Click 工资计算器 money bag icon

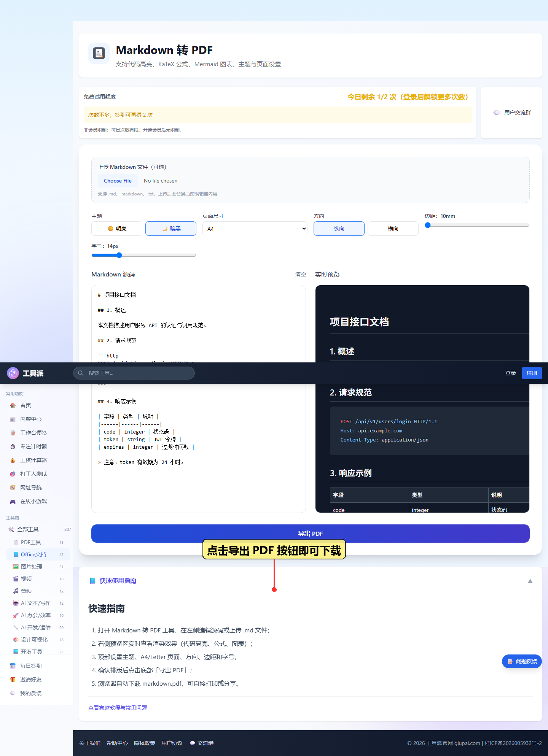tap(13, 460)
